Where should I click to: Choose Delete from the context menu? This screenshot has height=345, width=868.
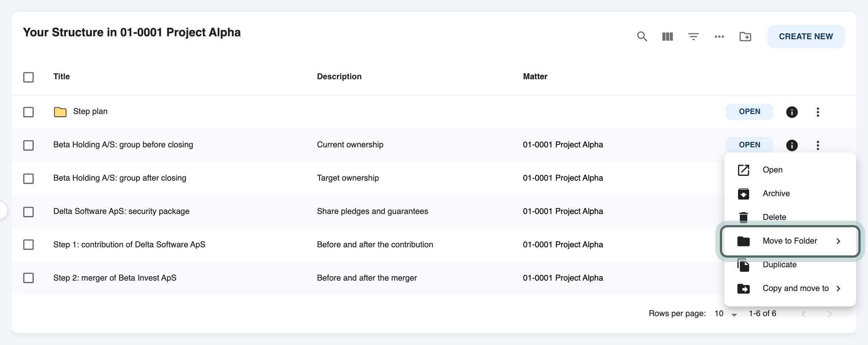pyautogui.click(x=790, y=217)
